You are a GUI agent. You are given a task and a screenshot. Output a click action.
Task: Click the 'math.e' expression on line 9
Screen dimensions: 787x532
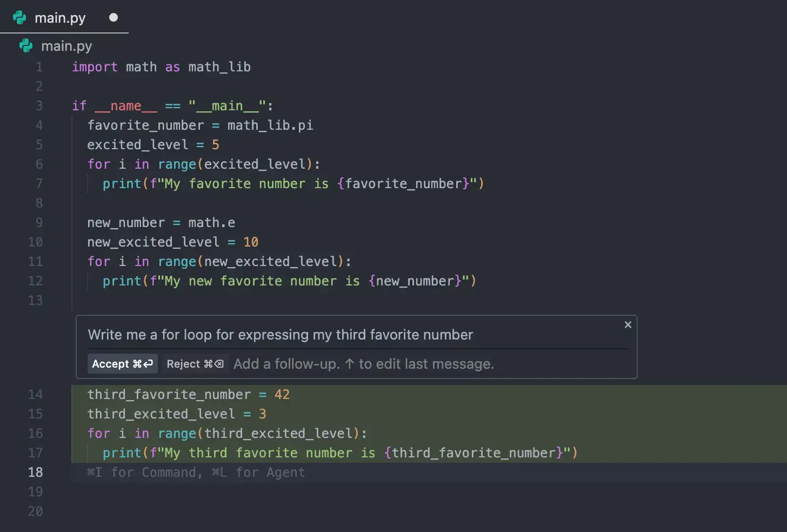pyautogui.click(x=211, y=223)
